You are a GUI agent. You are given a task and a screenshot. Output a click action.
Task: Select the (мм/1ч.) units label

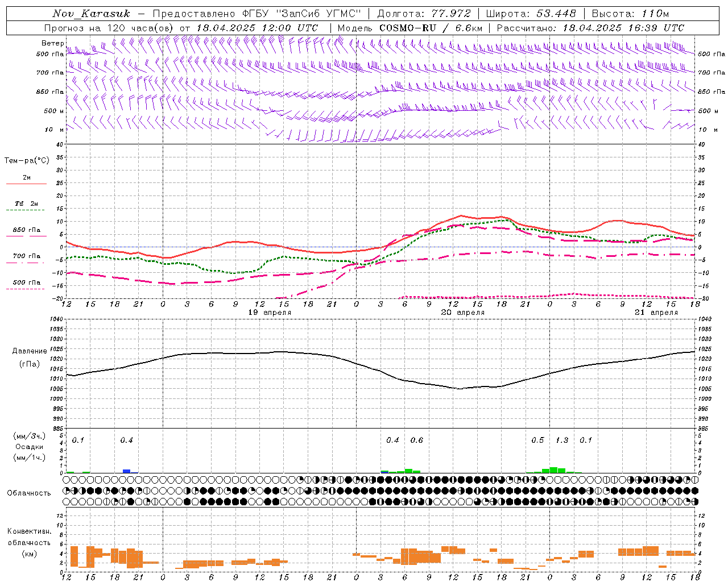tap(29, 458)
